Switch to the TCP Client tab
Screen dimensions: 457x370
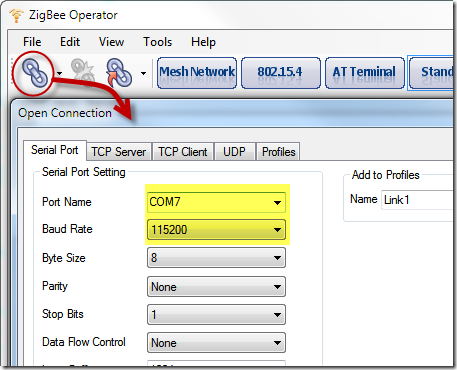[183, 152]
